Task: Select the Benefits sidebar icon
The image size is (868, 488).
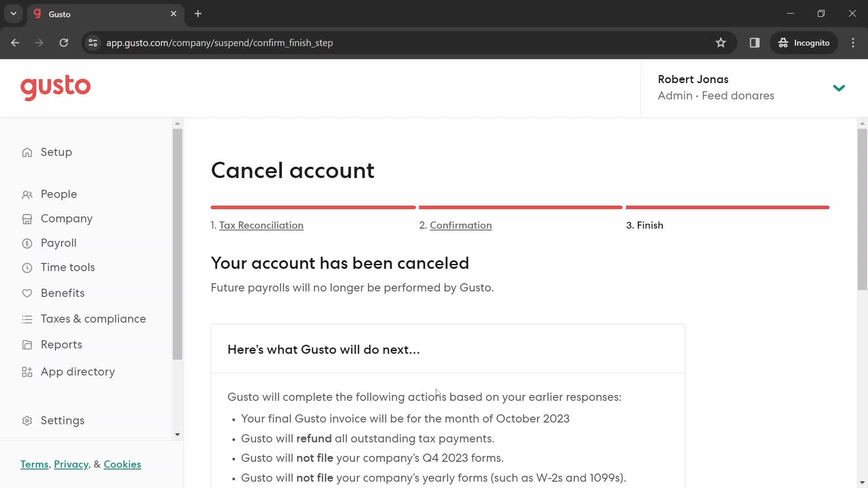Action: coord(27,292)
